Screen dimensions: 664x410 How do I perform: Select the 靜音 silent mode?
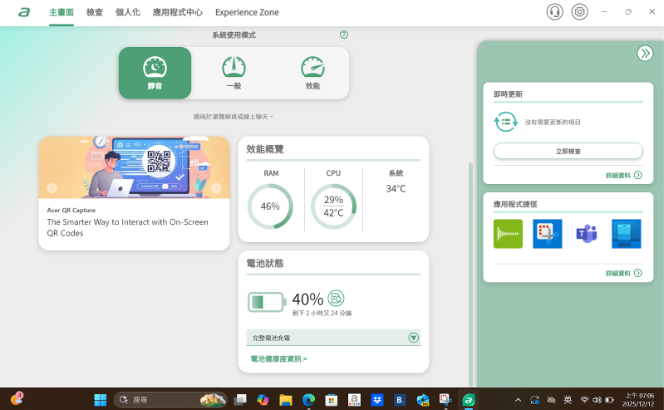pyautogui.click(x=155, y=73)
